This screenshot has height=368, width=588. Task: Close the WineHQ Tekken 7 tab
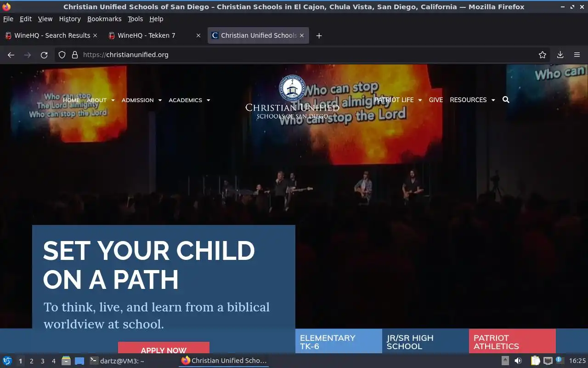pos(198,35)
